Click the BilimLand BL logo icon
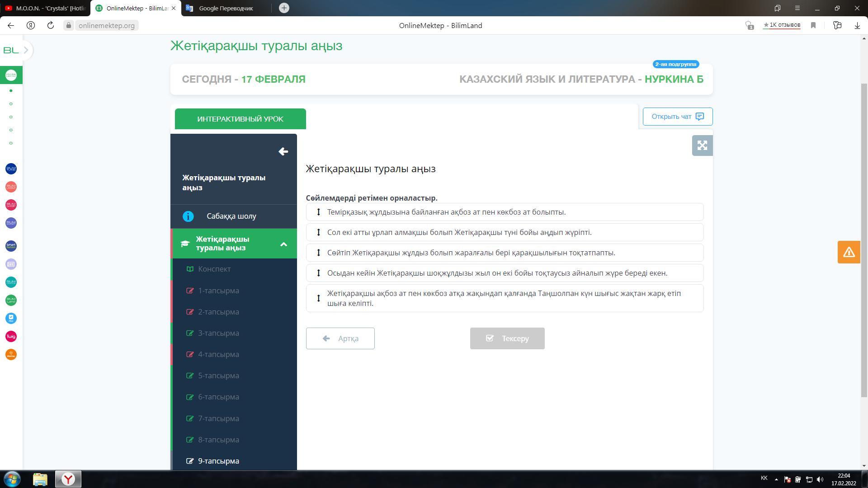The width and height of the screenshot is (868, 488). [11, 50]
